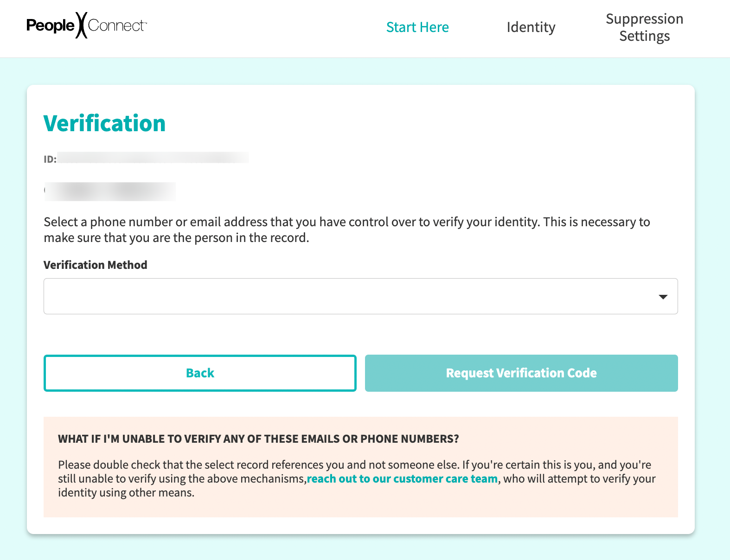
Task: Click the Verification Method label
Action: click(96, 265)
